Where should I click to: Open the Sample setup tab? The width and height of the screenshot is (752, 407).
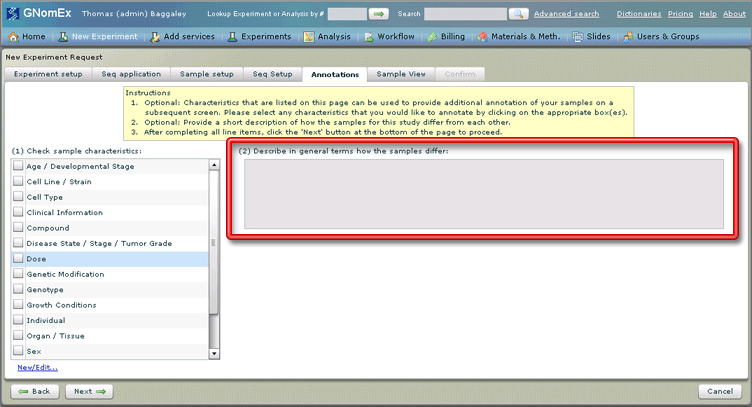tap(207, 74)
